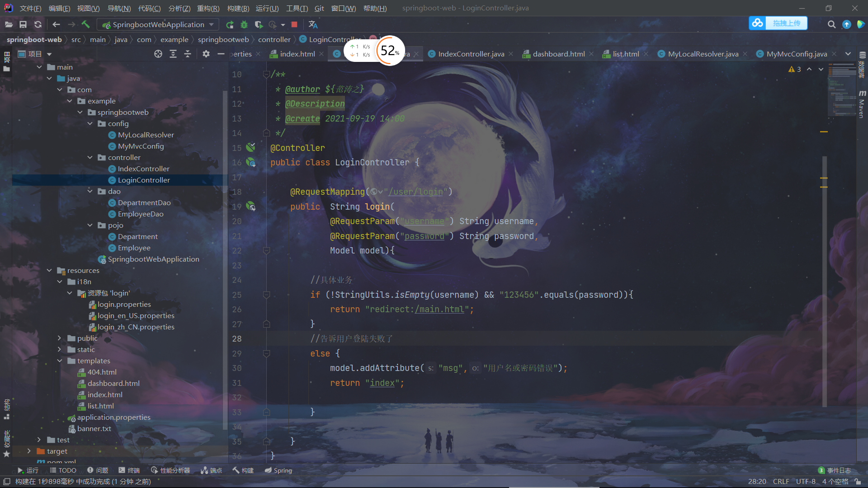Click the UTF-8 encoding status item
The height and width of the screenshot is (488, 868).
(806, 481)
